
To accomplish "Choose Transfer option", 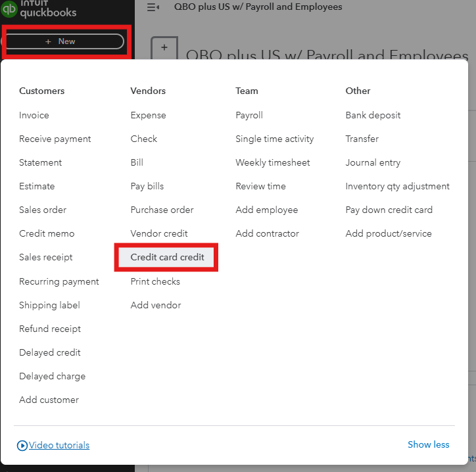I will (x=362, y=139).
